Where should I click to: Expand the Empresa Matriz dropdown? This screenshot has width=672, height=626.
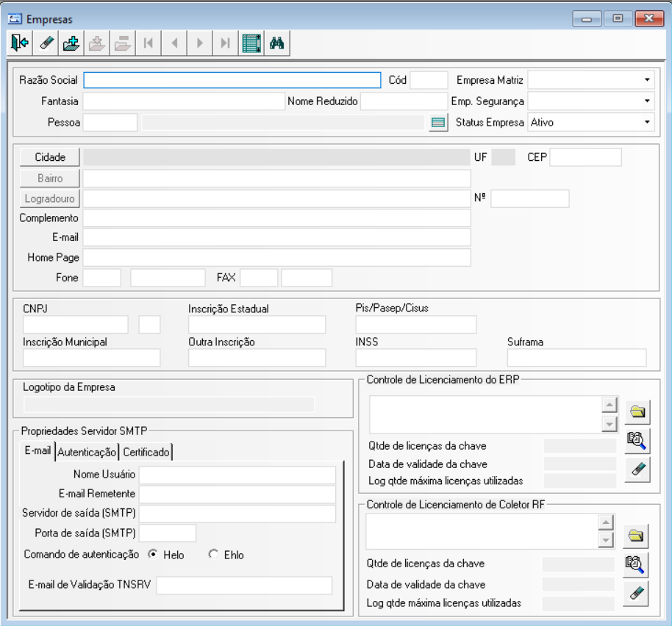click(x=647, y=80)
